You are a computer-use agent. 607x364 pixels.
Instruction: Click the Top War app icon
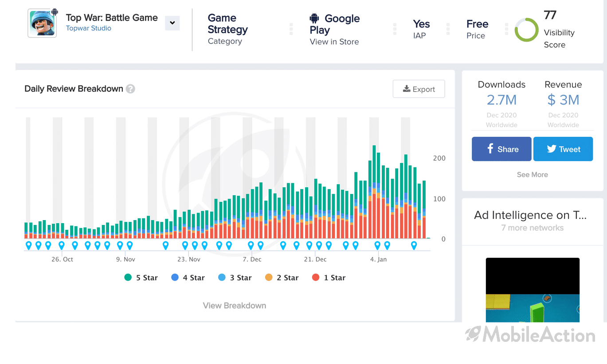tap(43, 23)
